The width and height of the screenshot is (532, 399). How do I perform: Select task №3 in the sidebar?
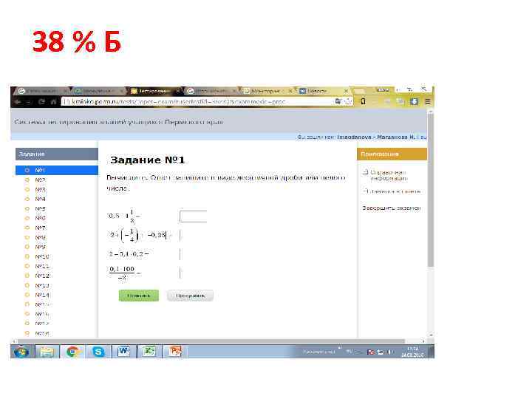click(41, 189)
